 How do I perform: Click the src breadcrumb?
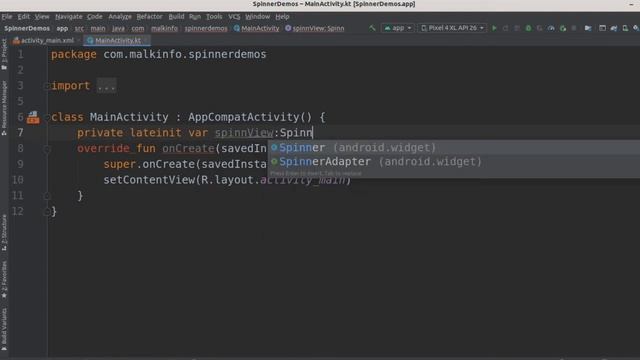[x=79, y=29]
